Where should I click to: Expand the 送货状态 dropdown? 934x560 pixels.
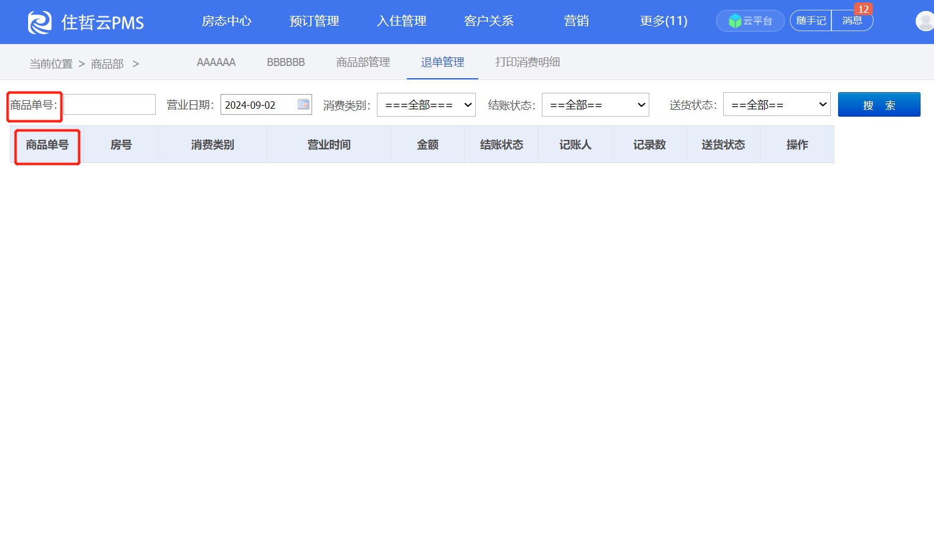pos(777,104)
